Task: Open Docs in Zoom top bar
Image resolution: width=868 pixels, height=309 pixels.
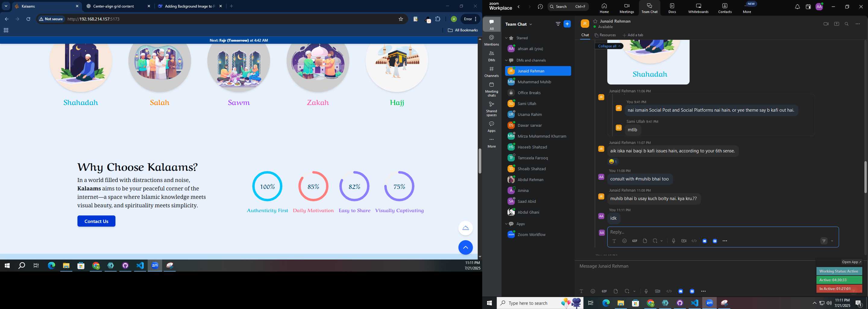Action: (x=672, y=8)
